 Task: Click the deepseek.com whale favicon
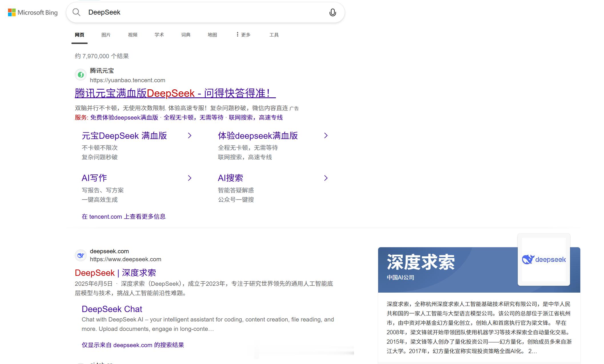click(81, 255)
